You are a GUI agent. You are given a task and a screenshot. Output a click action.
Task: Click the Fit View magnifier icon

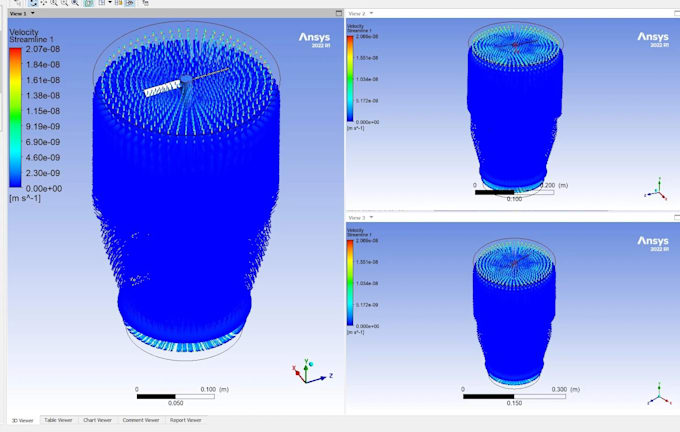(x=75, y=3)
